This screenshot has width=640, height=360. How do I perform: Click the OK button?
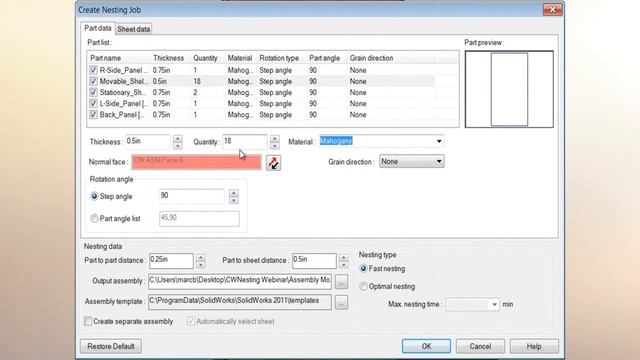click(x=426, y=346)
